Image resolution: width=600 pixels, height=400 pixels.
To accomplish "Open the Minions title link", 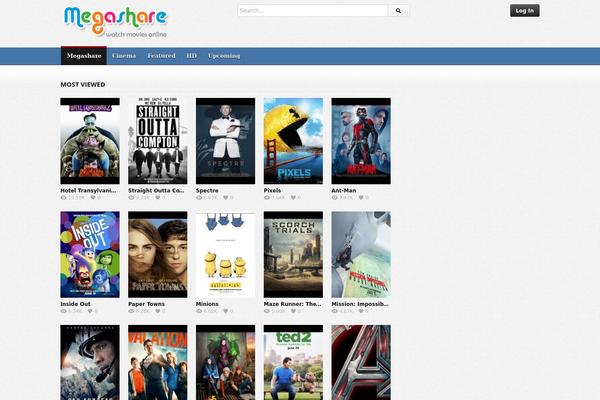I will 207,304.
